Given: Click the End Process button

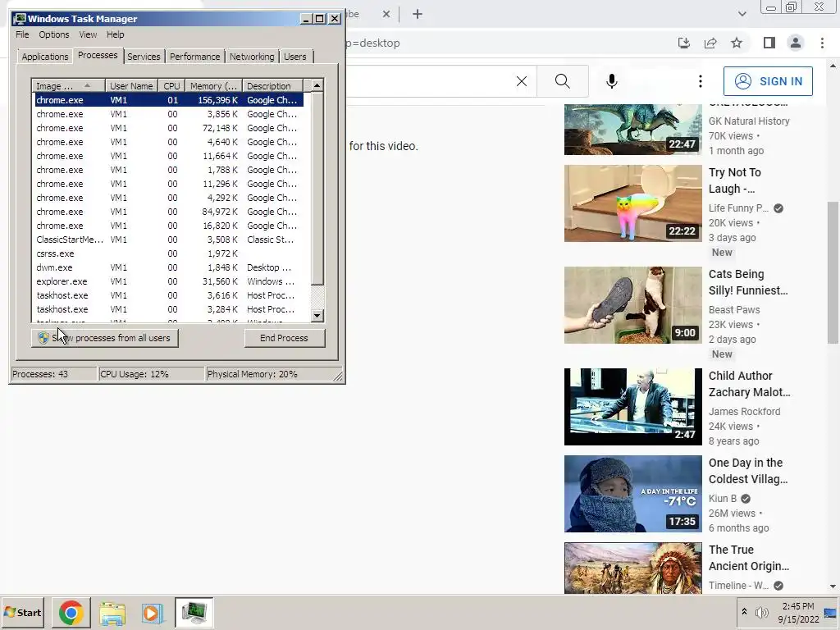Looking at the screenshot, I should pos(284,338).
